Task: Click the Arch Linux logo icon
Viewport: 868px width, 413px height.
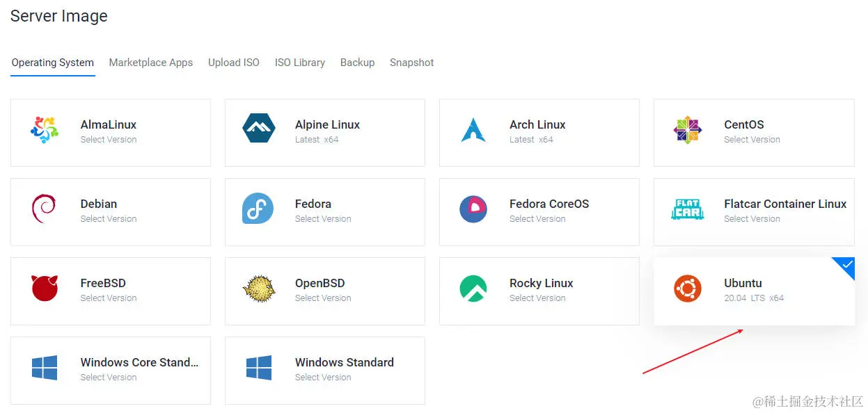Action: pos(473,130)
